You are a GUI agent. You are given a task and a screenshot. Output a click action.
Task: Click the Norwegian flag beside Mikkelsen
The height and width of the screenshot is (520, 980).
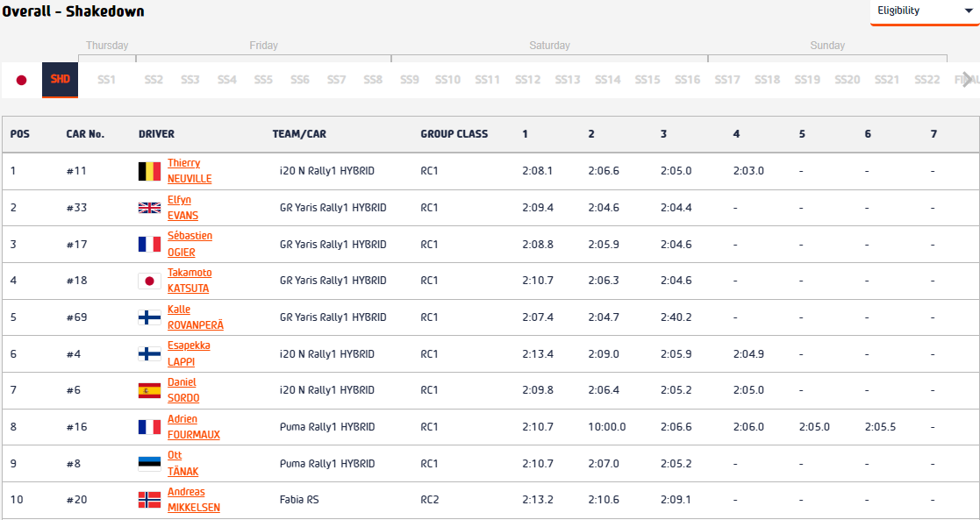(149, 500)
